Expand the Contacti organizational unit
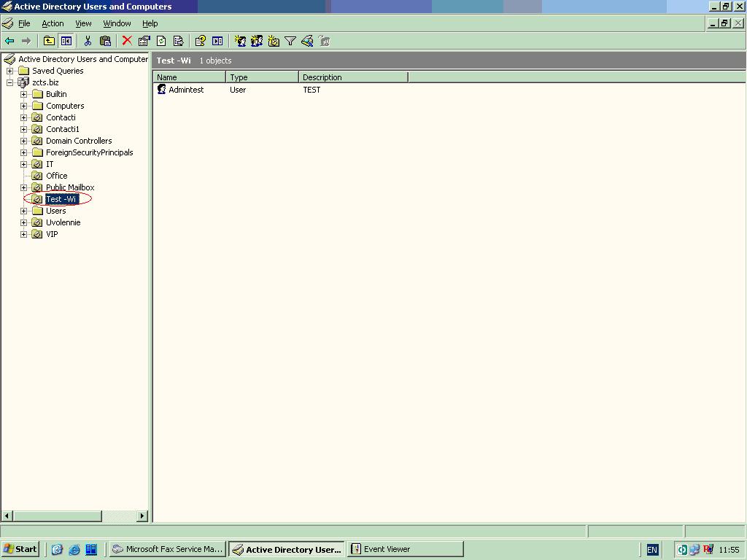This screenshot has width=747, height=560. [x=23, y=117]
